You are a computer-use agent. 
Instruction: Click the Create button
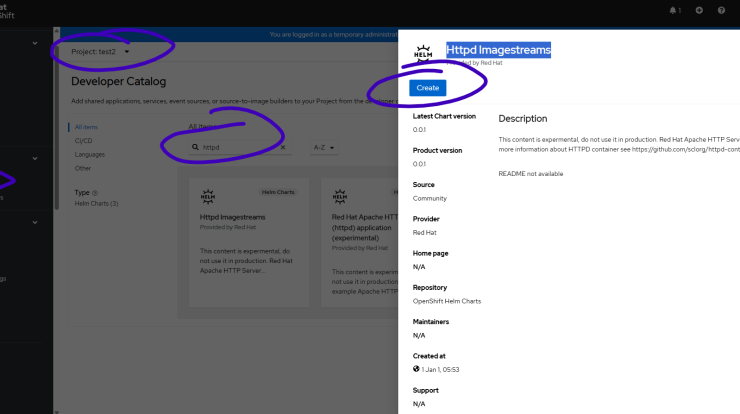(x=428, y=88)
